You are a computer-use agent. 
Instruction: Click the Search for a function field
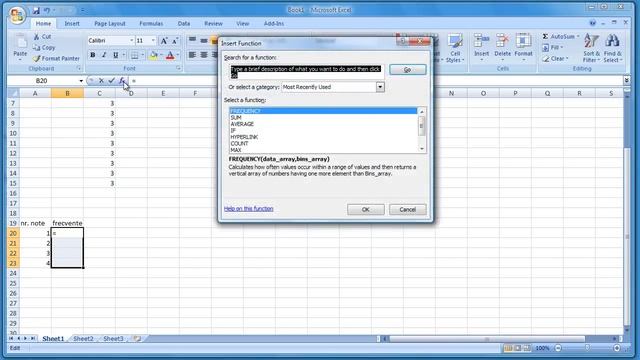(306, 72)
